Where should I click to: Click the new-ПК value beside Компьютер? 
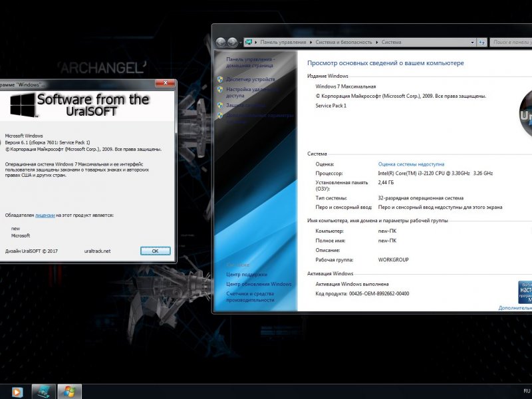pyautogui.click(x=387, y=231)
